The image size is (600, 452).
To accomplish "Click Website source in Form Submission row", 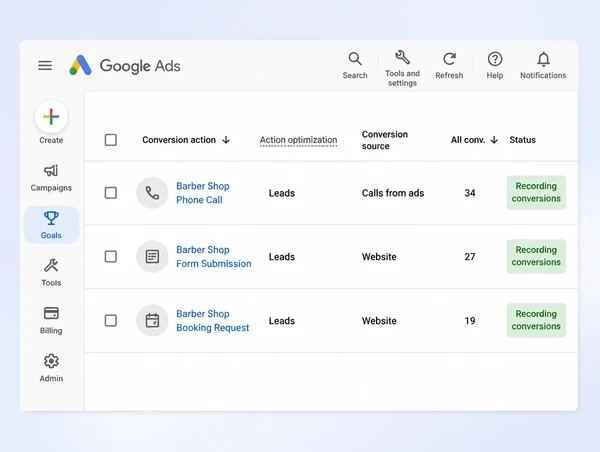I will pyautogui.click(x=379, y=256).
